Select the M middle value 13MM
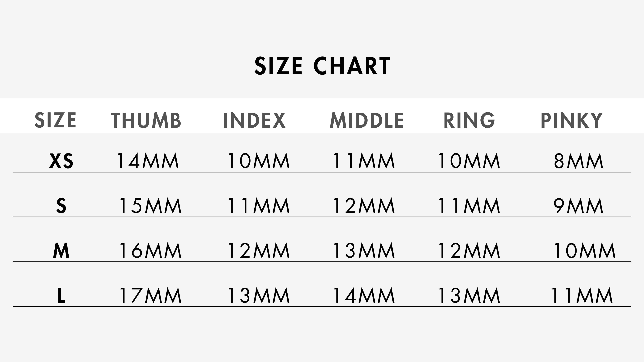Viewport: 644px width, 362px height. (364, 251)
